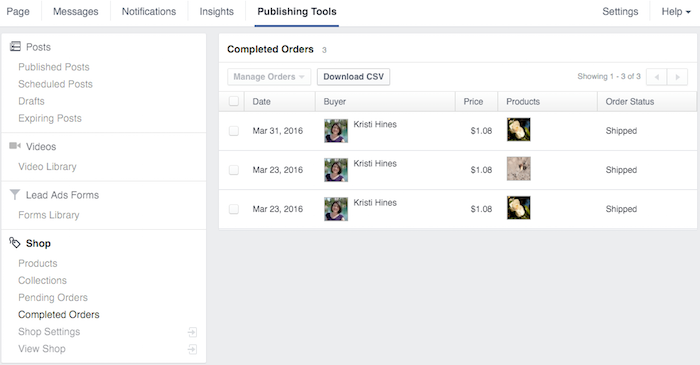Open the Help dropdown menu

coord(676,12)
